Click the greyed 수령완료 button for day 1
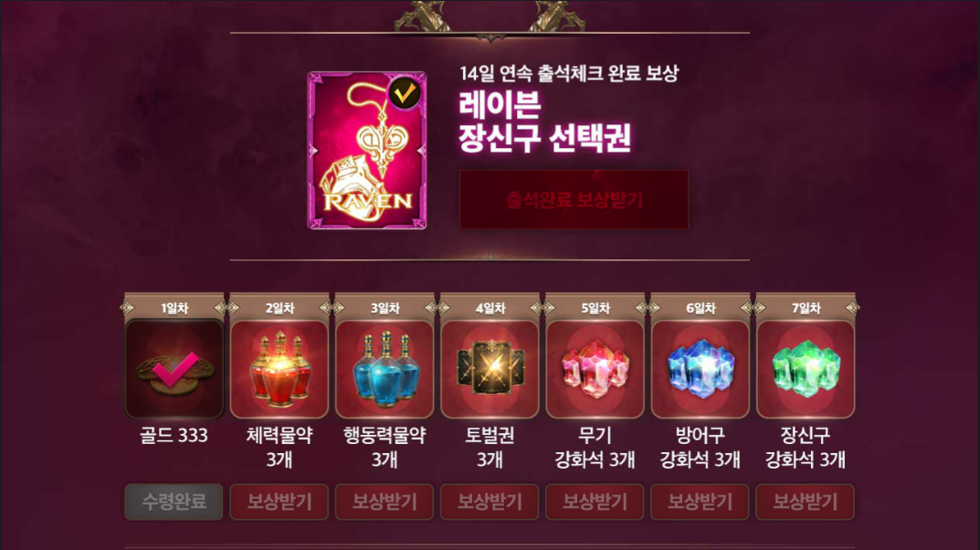 pos(174,502)
